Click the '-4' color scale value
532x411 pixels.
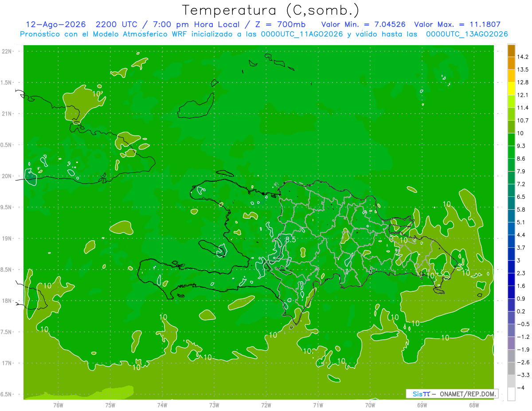520,388
